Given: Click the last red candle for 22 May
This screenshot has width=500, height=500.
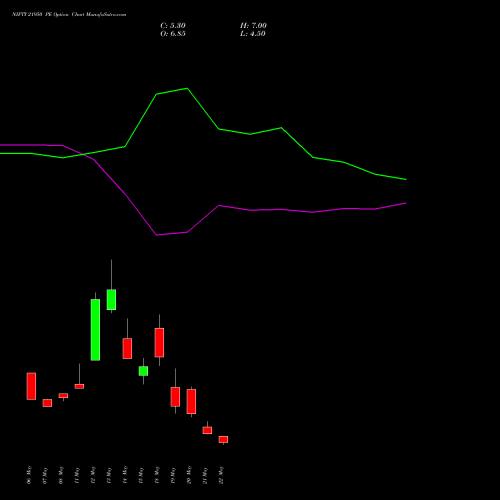Looking at the screenshot, I should (x=223, y=439).
